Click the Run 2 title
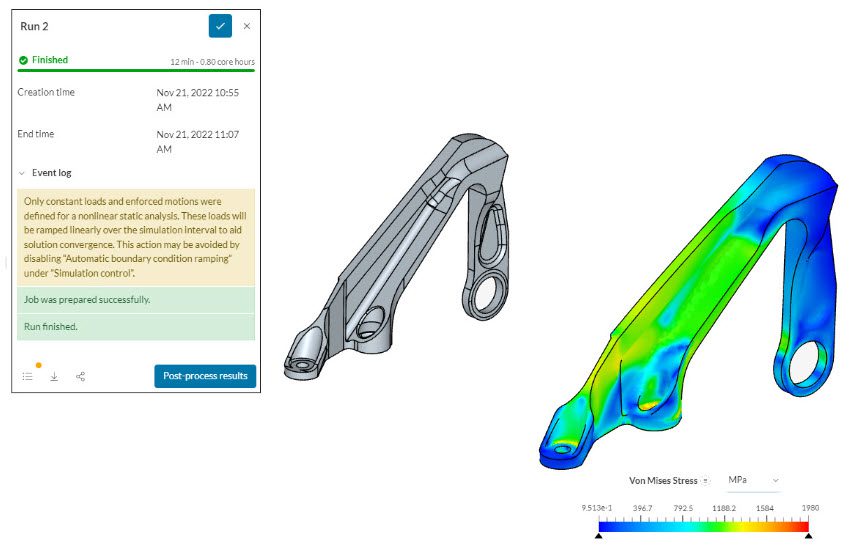 [37, 26]
